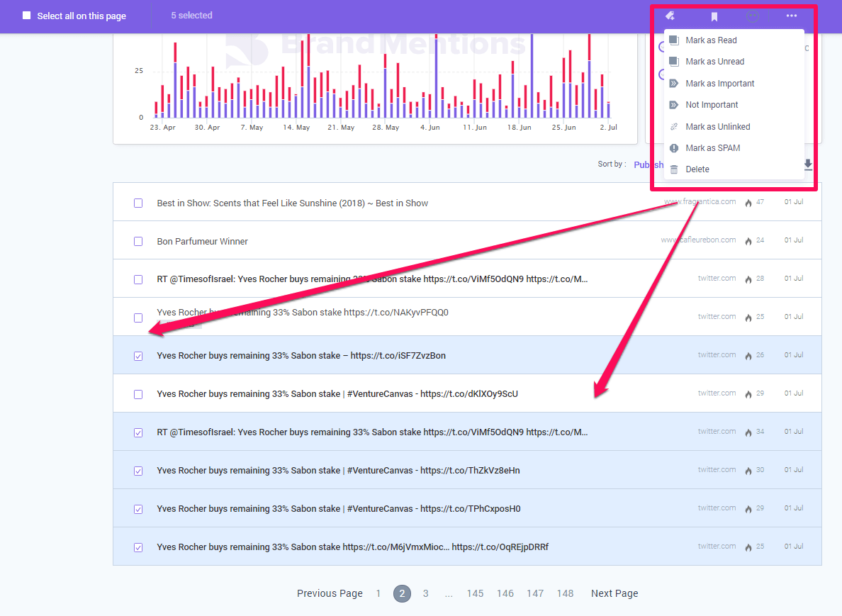Click score 47 on the Best in Show row

(x=760, y=202)
